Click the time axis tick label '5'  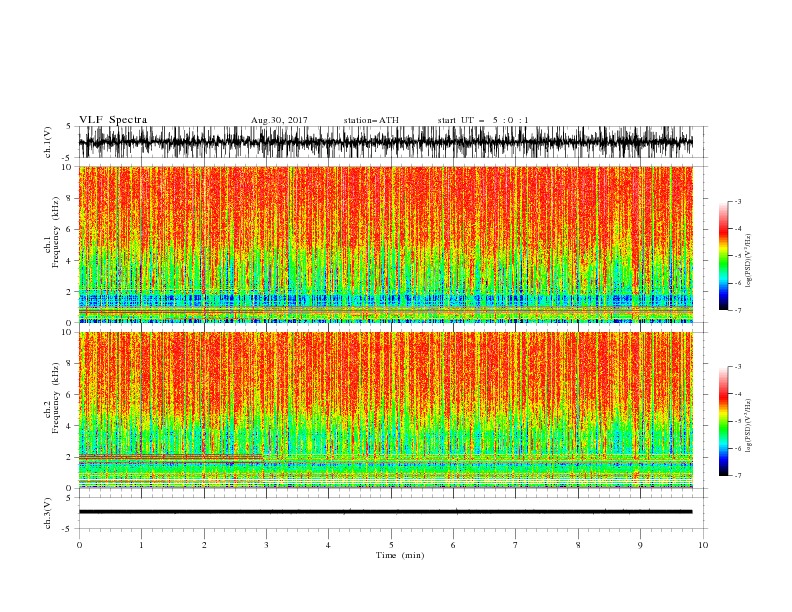click(x=391, y=545)
